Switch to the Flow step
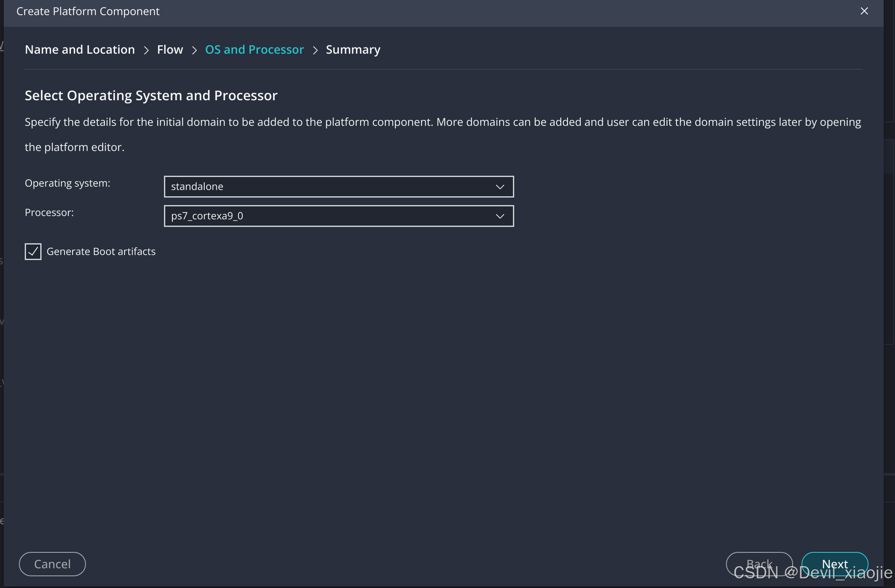Image resolution: width=895 pixels, height=588 pixels. pyautogui.click(x=170, y=49)
